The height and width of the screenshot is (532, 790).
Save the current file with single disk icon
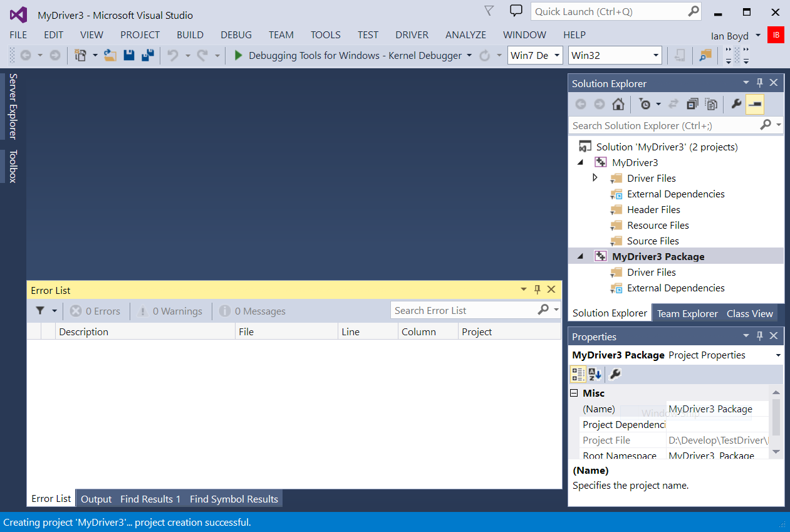click(x=129, y=55)
